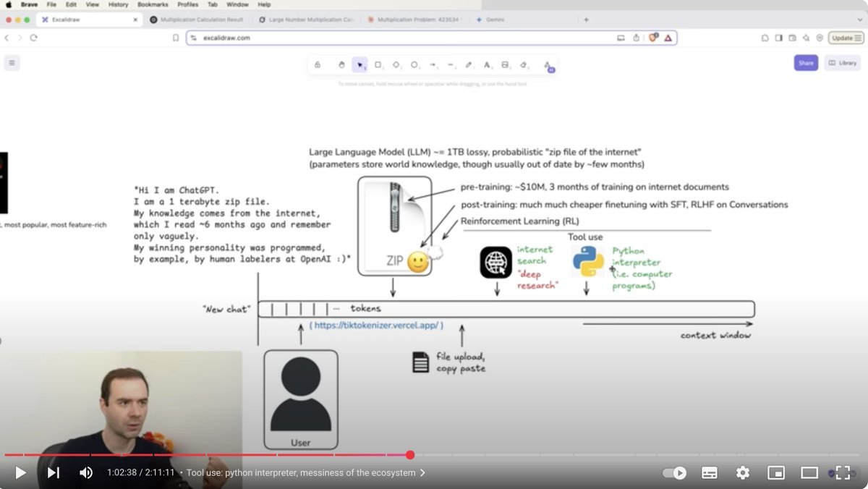The width and height of the screenshot is (868, 489).
Task: Go forward in browser history
Action: [20, 38]
